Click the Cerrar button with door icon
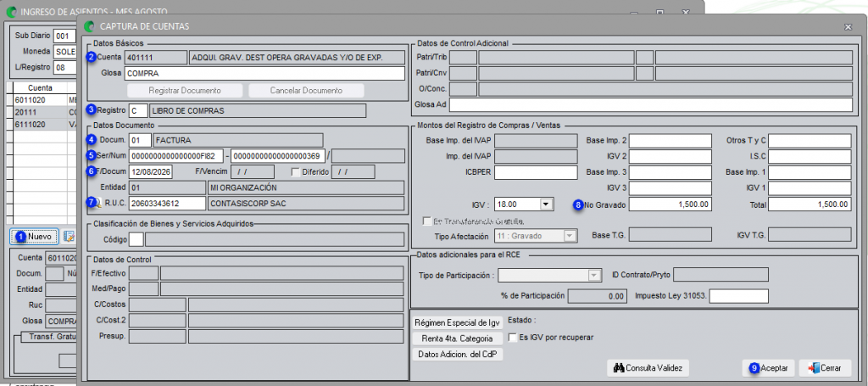The height and width of the screenshot is (386, 868). (826, 367)
